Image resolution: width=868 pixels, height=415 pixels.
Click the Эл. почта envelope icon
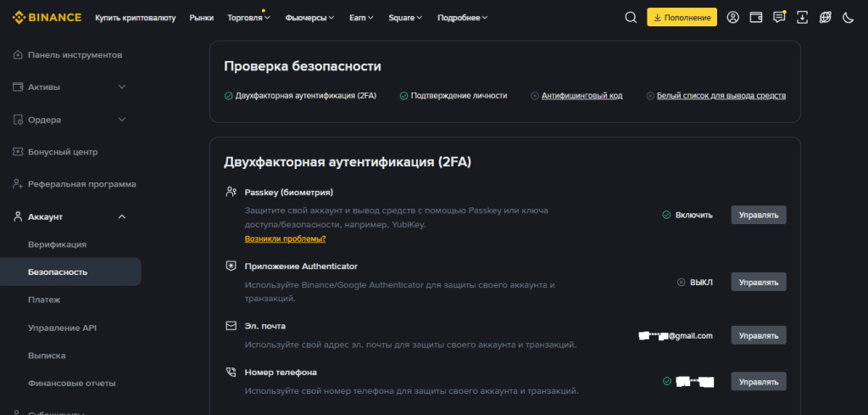coord(231,326)
